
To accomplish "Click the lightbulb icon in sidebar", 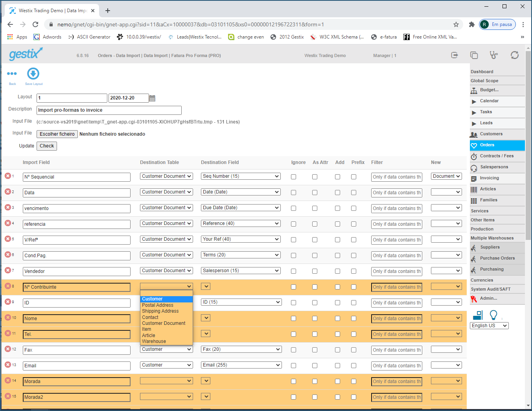I will pyautogui.click(x=493, y=315).
